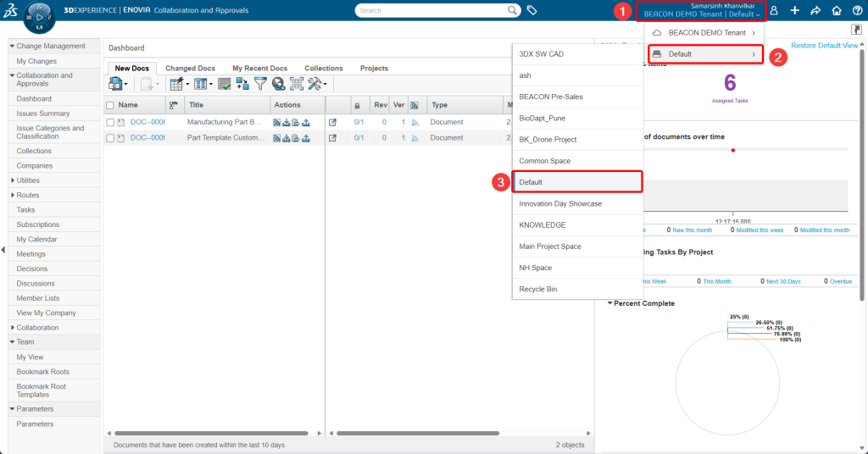This screenshot has height=454, width=868.
Task: Click the 3DEXPERIENCE compass icon
Action: [36, 17]
